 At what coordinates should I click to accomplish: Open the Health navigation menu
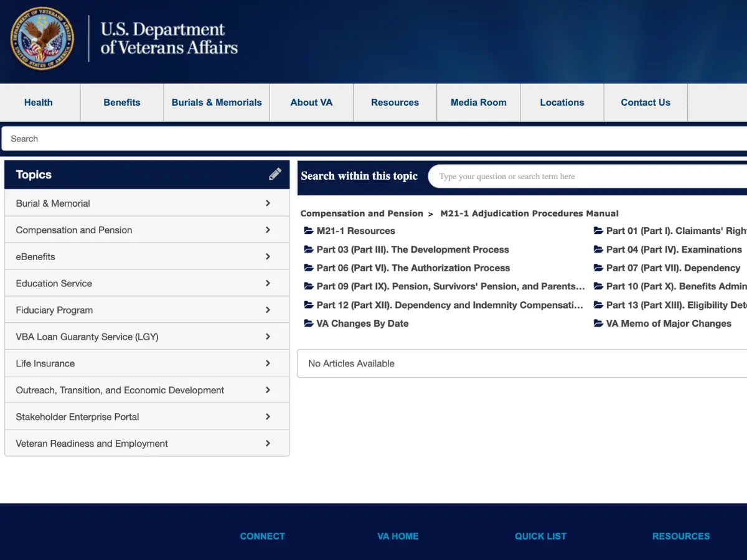[x=39, y=103]
